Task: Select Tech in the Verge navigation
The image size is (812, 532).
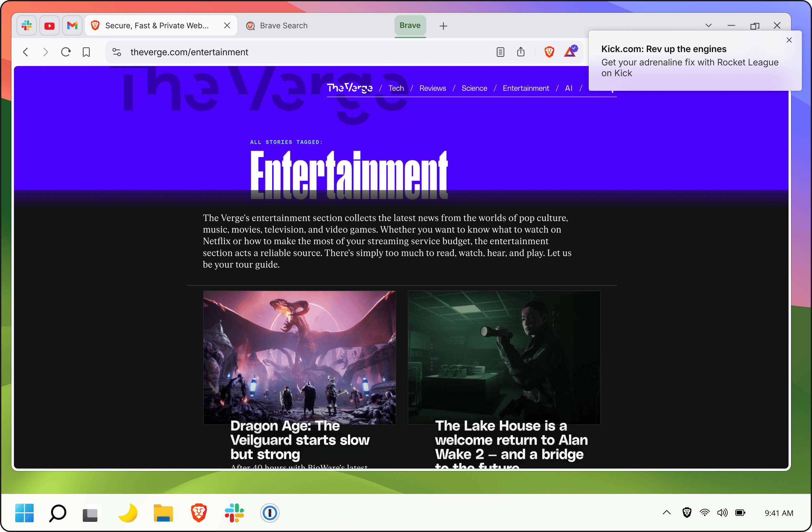Action: click(396, 88)
